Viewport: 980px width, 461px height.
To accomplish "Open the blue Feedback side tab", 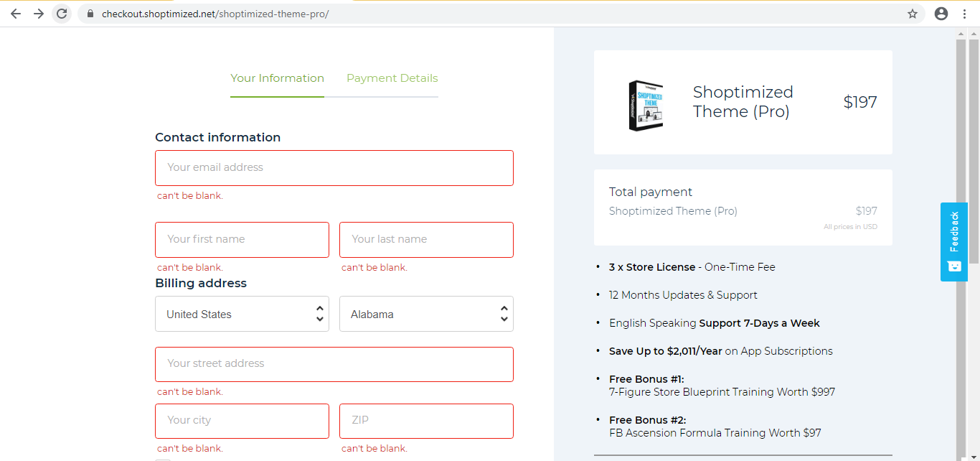I will [953, 242].
